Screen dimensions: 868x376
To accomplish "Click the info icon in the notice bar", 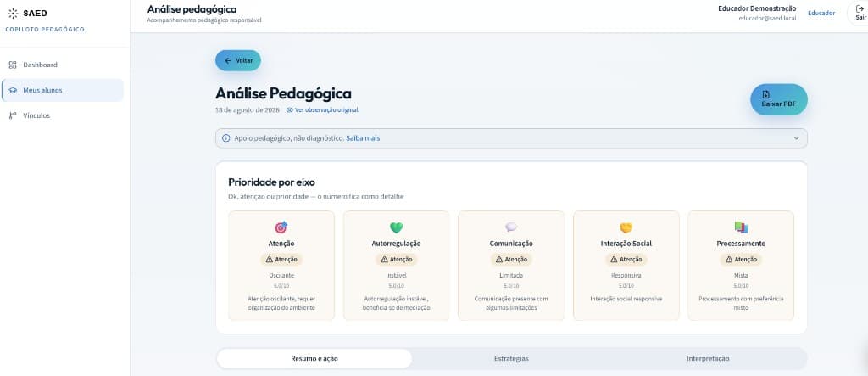I will point(225,138).
